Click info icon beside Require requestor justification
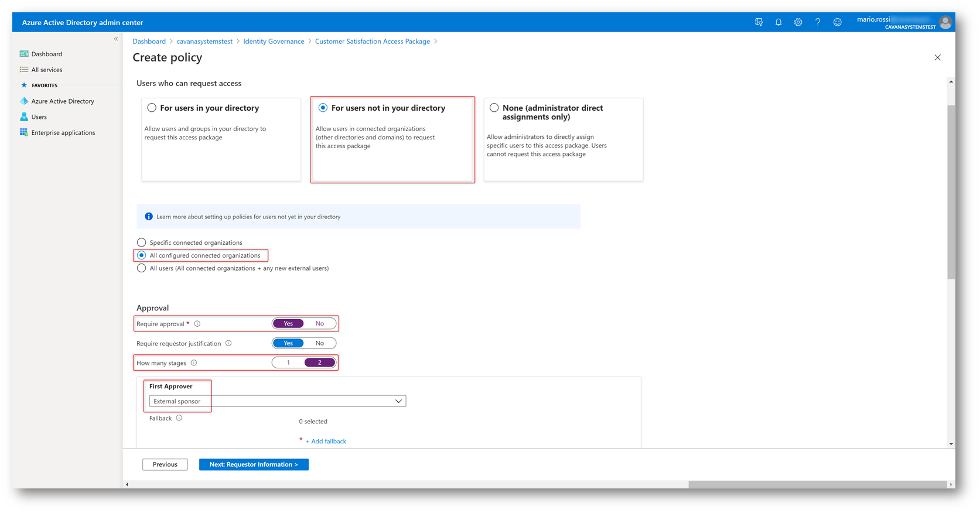The height and width of the screenshot is (513, 980). click(x=228, y=343)
